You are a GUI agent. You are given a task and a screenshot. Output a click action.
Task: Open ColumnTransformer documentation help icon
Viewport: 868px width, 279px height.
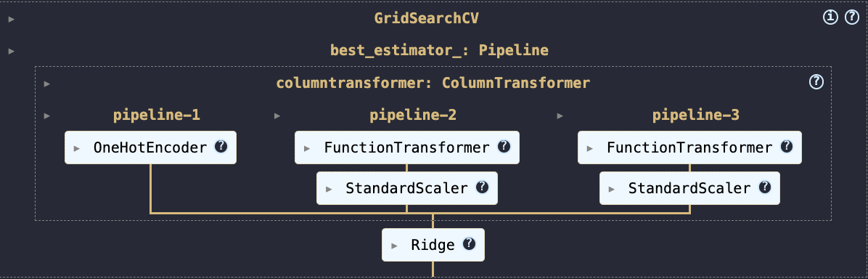(x=816, y=82)
